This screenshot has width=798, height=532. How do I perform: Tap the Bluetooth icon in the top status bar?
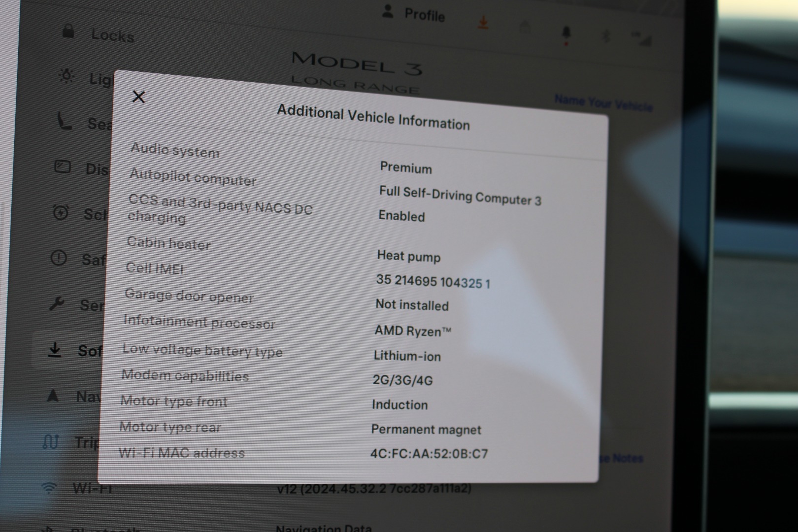606,36
